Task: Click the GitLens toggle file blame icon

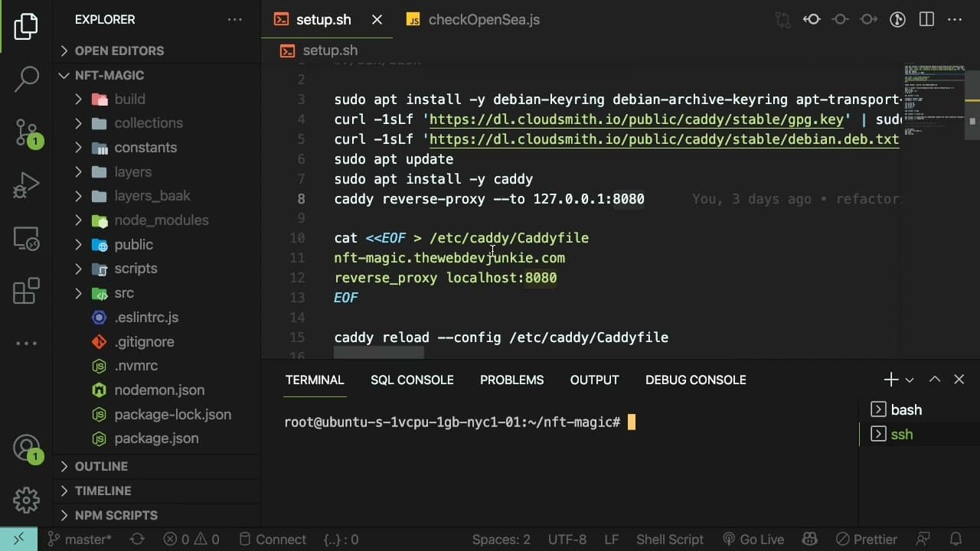Action: click(x=898, y=19)
